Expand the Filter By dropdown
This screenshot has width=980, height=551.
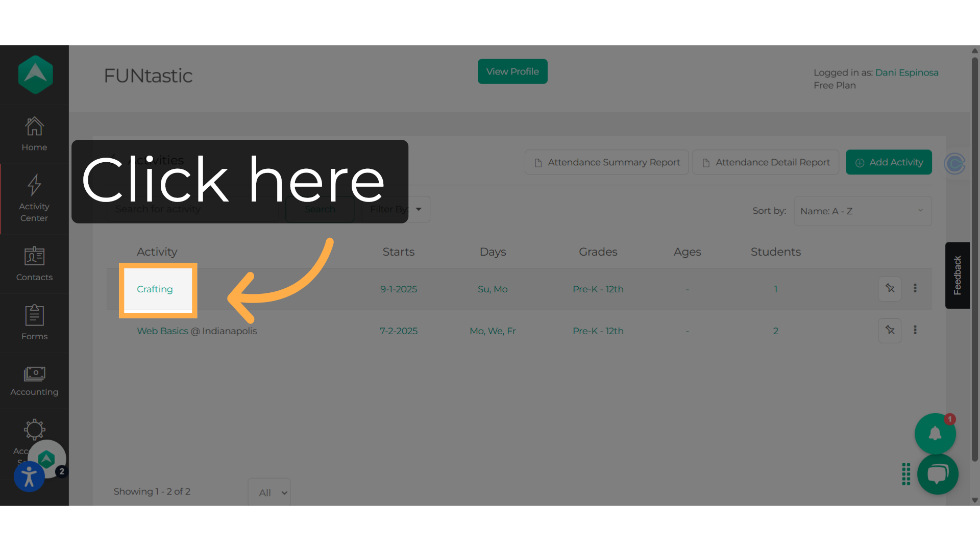(396, 209)
